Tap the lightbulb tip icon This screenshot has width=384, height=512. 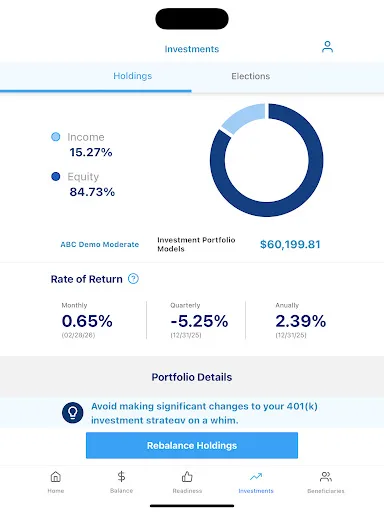coord(72,413)
